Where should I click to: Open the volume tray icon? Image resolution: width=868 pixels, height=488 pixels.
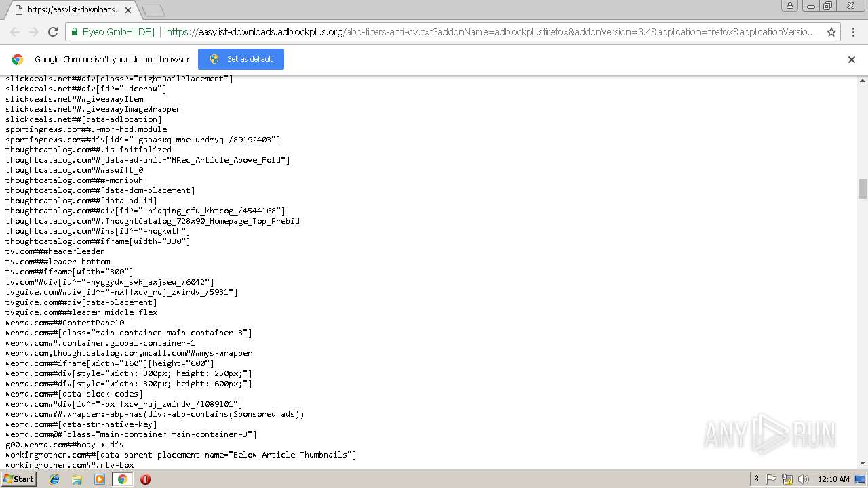coord(803,479)
